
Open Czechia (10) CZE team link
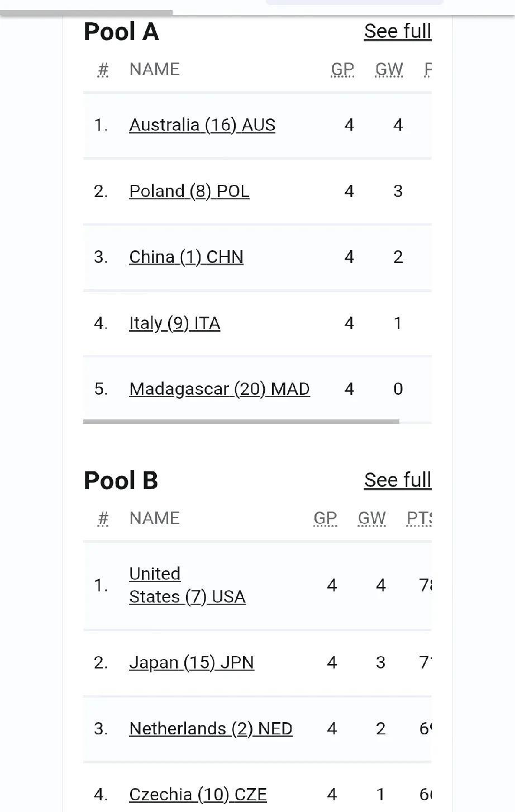pos(198,794)
